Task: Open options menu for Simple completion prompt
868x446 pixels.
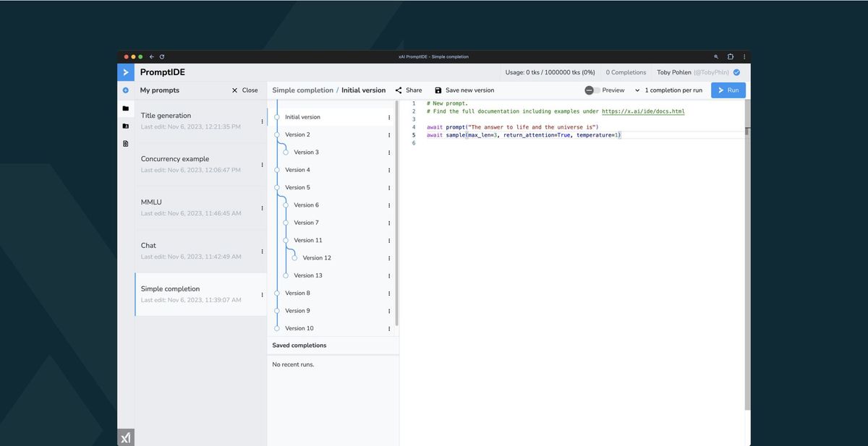Action: 262,294
